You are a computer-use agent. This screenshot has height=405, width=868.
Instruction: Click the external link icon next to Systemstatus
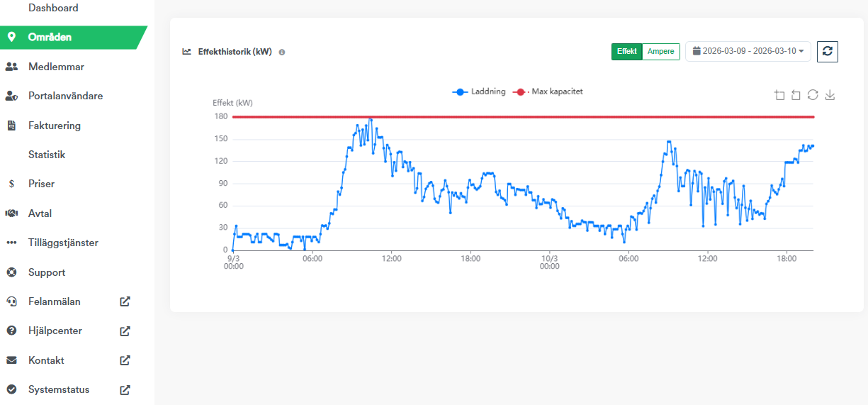[125, 389]
